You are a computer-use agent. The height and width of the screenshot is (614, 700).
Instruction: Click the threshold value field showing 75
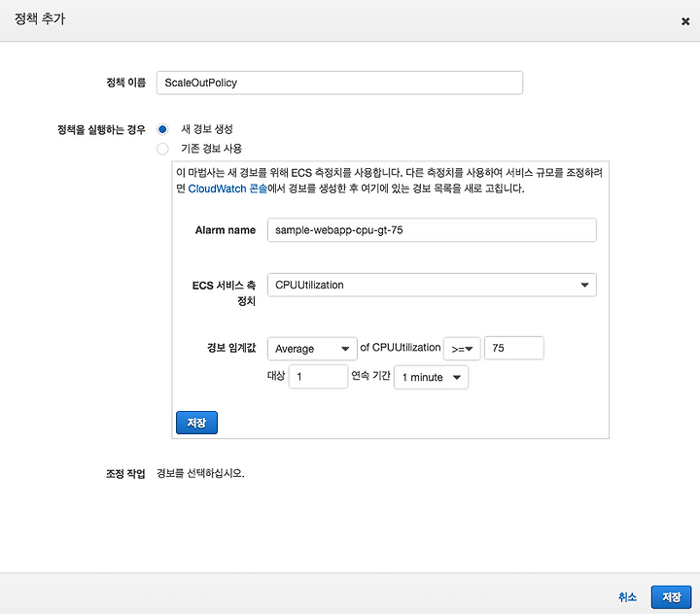(514, 348)
